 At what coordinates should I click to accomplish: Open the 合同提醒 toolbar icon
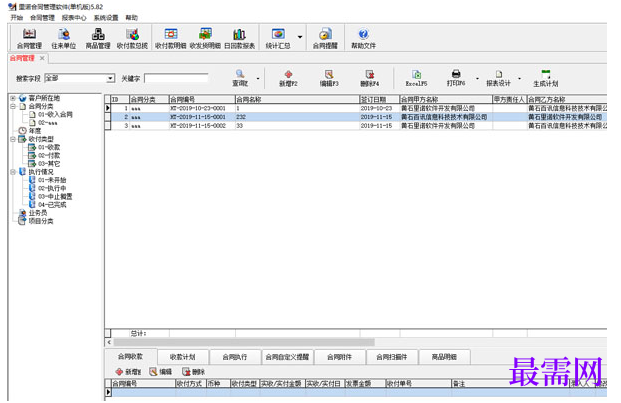(x=325, y=38)
